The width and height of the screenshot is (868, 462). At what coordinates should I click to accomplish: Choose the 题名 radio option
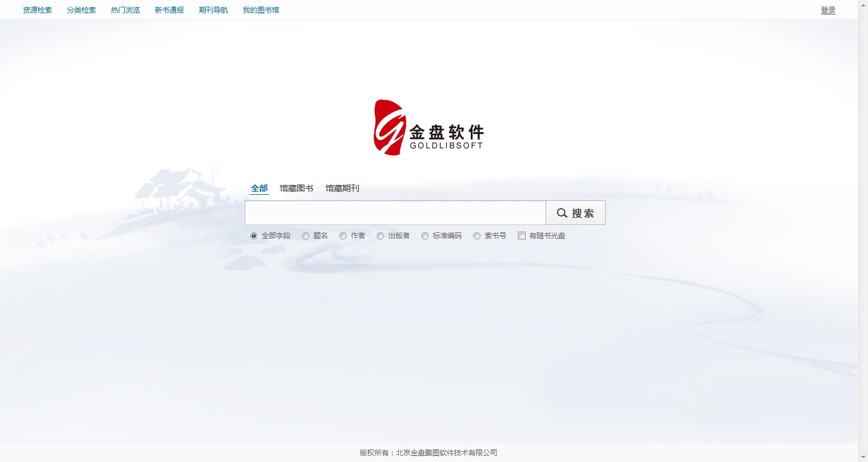pyautogui.click(x=306, y=236)
